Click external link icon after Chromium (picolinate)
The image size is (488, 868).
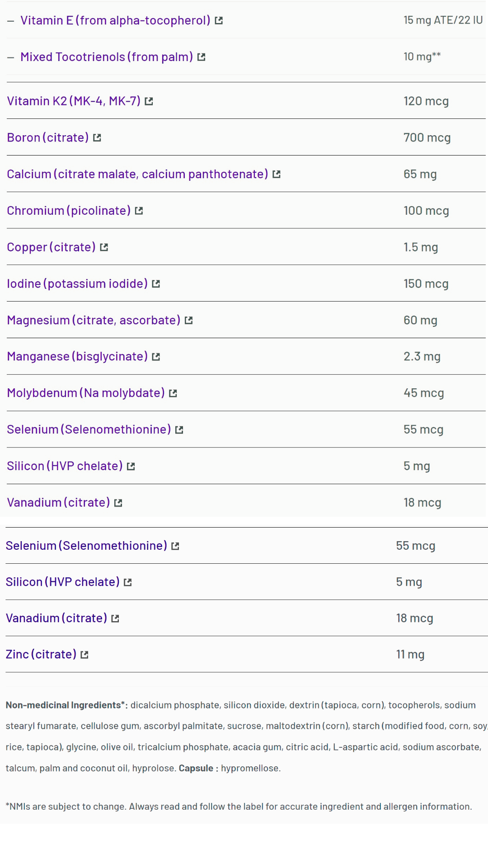tap(139, 211)
